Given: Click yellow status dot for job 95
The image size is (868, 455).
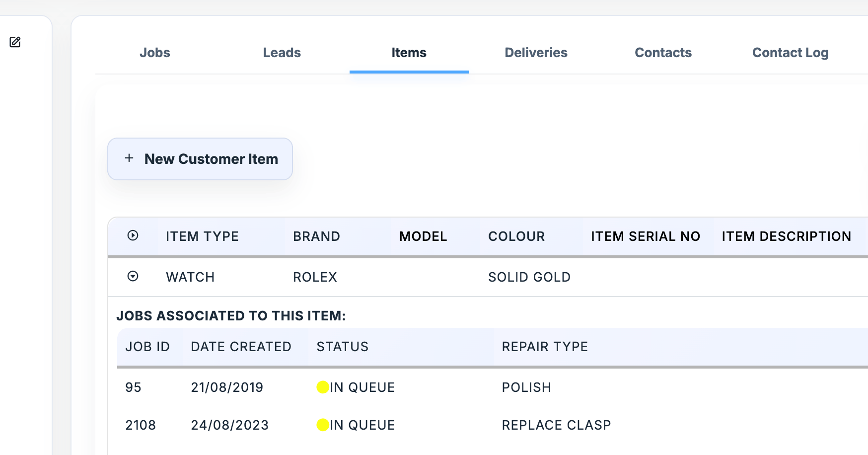Looking at the screenshot, I should pos(323,387).
